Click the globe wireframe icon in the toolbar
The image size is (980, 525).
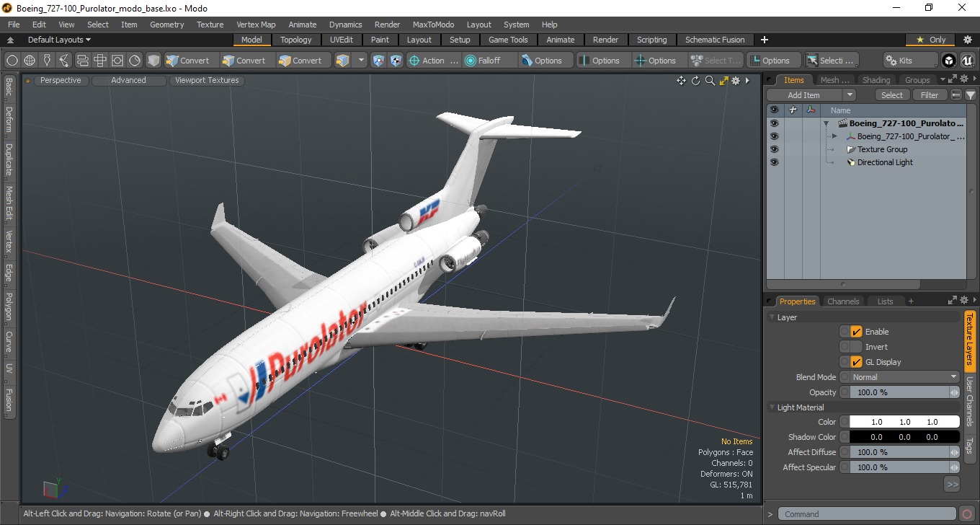coord(30,61)
